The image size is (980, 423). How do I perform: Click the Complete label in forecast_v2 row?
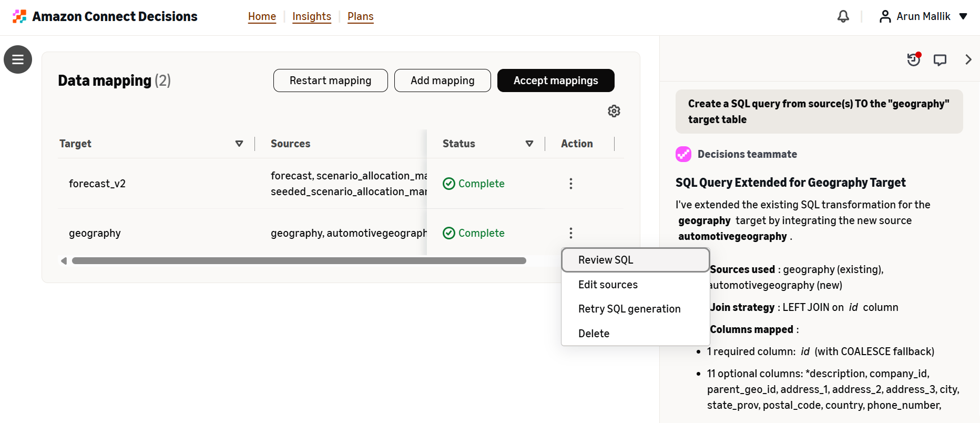click(x=482, y=184)
